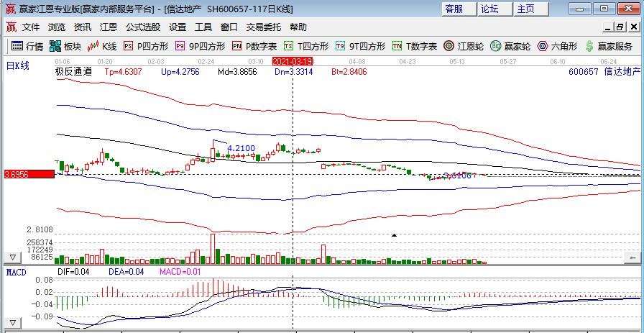Expand the MACD panel triangle dropdown

coord(13,323)
